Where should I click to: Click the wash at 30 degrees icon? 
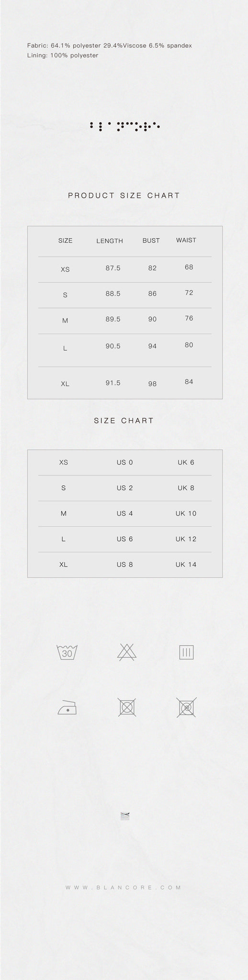coord(67,652)
